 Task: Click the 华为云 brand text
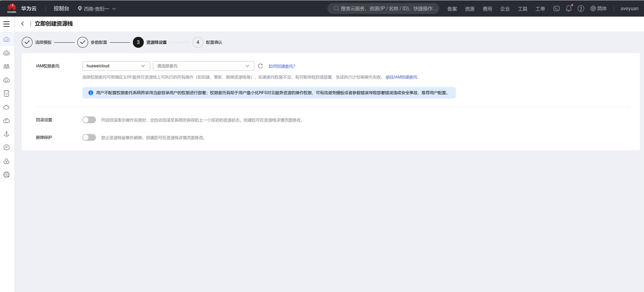(x=29, y=9)
